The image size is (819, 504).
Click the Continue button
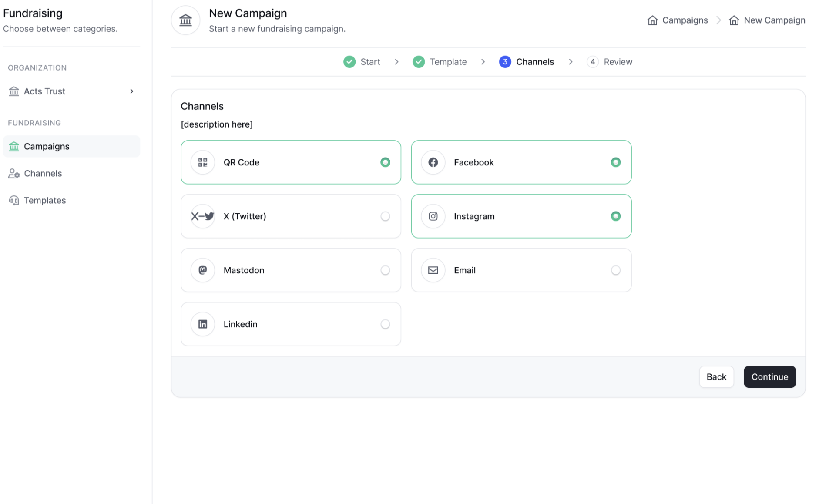pyautogui.click(x=769, y=377)
